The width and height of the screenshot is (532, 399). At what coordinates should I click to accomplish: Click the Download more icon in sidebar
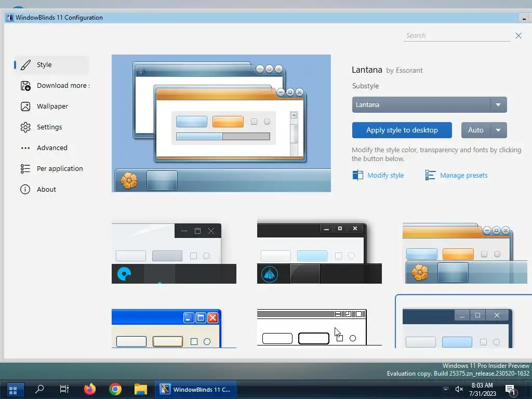25,86
